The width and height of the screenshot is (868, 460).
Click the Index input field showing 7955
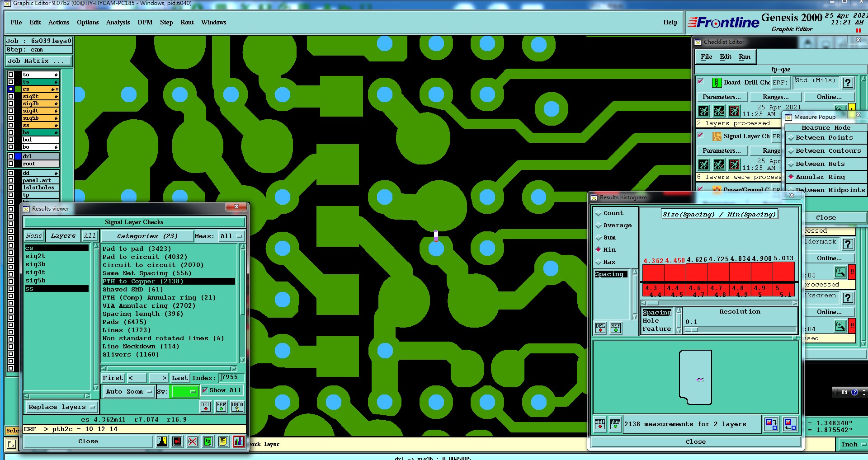(x=231, y=378)
